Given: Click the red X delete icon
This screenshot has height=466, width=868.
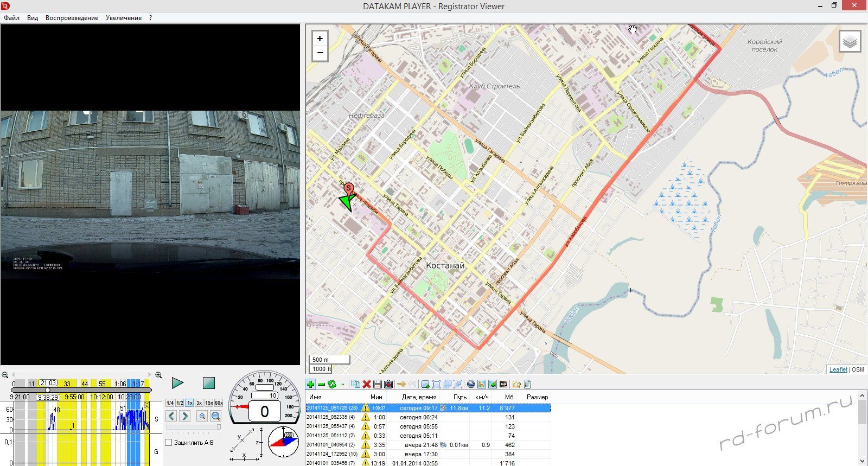Looking at the screenshot, I should 367,384.
